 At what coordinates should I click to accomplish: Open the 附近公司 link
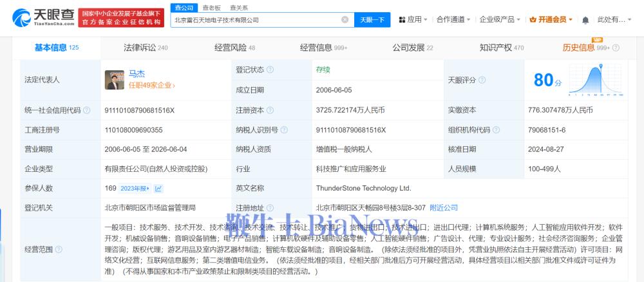pyautogui.click(x=444, y=208)
